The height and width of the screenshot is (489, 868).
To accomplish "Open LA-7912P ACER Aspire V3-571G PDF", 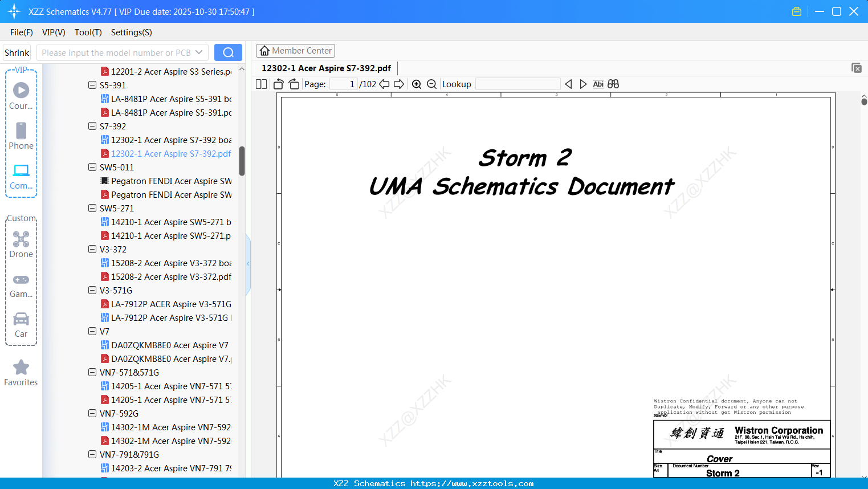I will point(166,304).
